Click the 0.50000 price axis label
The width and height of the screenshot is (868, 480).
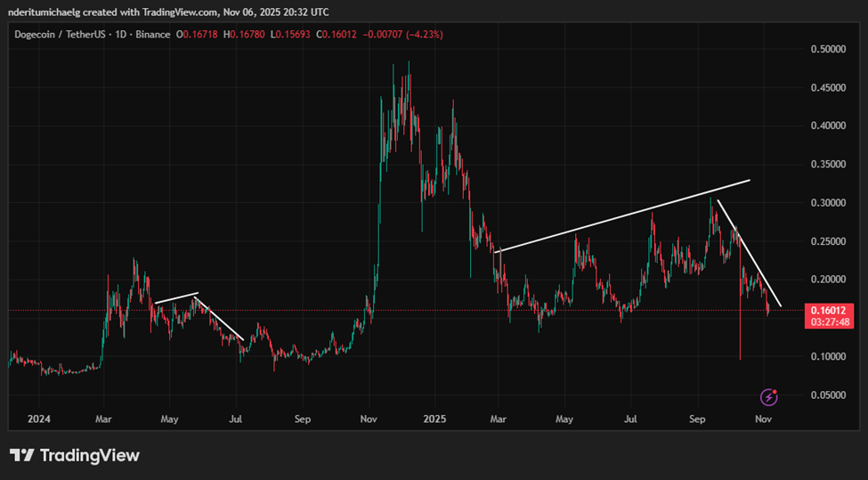(827, 49)
